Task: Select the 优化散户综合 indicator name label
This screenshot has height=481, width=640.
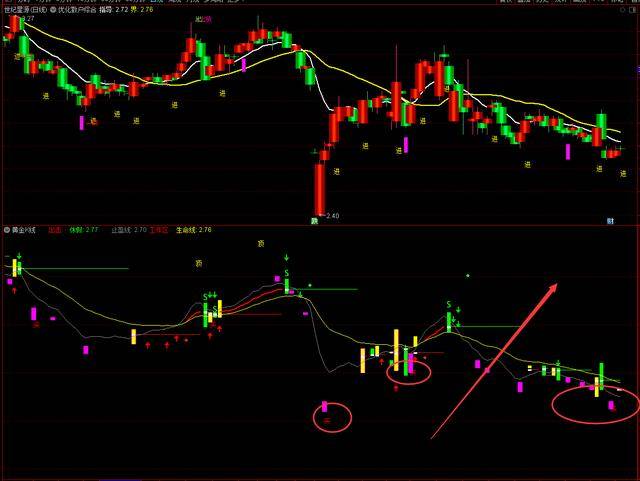Action: 77,9
